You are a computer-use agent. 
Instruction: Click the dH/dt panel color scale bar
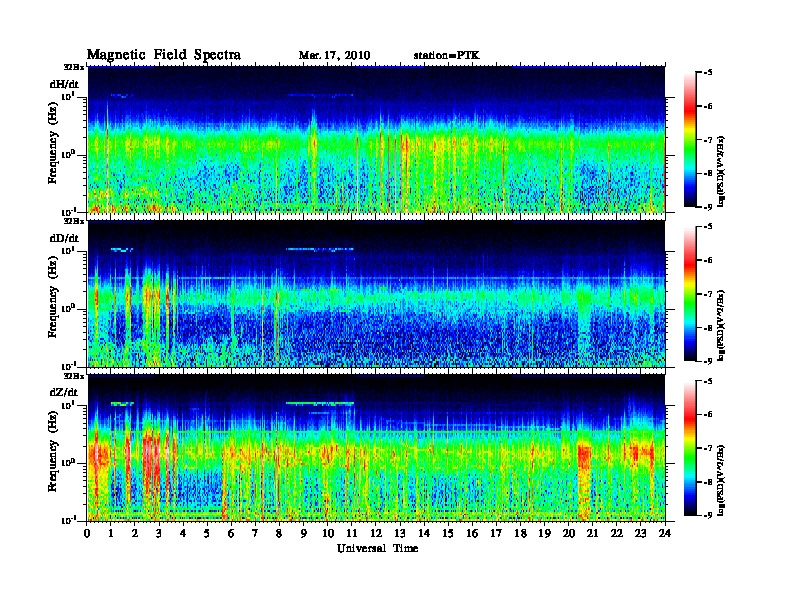pos(690,140)
